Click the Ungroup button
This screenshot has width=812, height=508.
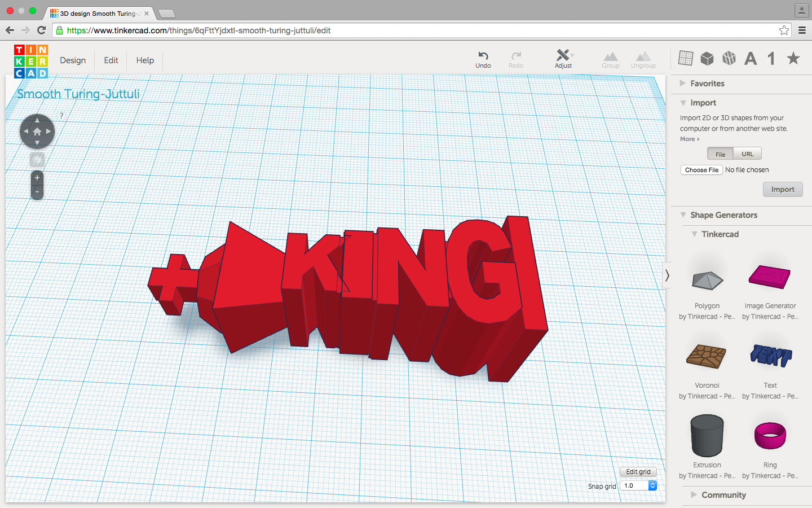643,60
